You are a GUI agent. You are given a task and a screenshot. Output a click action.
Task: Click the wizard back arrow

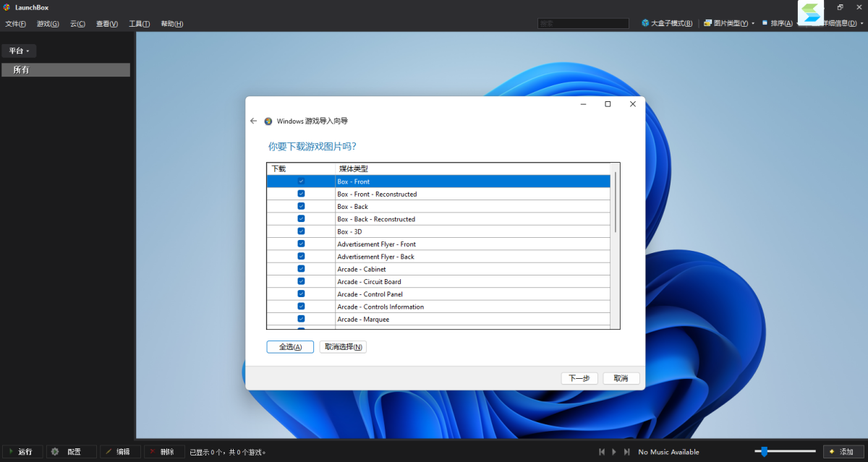coord(253,121)
